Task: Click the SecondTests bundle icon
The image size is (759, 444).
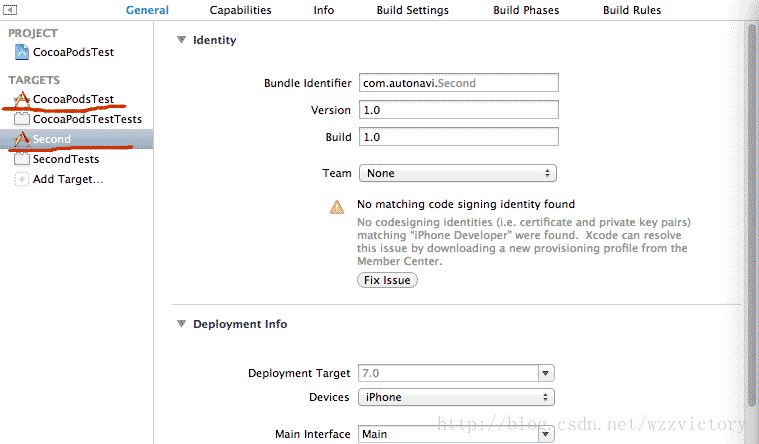Action: [22, 159]
